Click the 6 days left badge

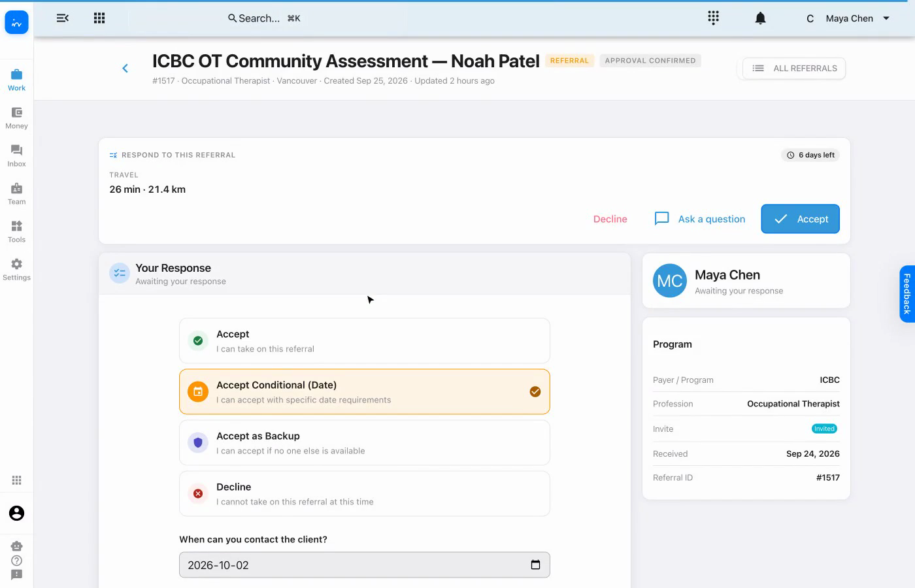(810, 155)
